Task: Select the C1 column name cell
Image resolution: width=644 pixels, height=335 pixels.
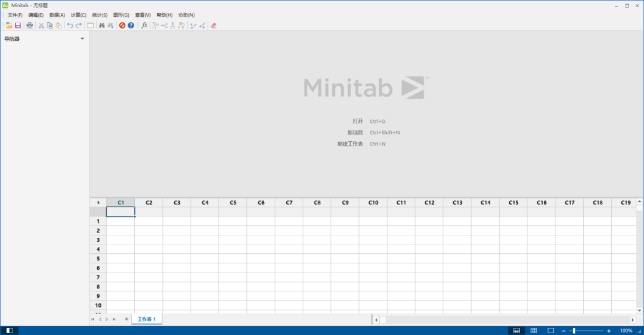Action: [x=120, y=212]
